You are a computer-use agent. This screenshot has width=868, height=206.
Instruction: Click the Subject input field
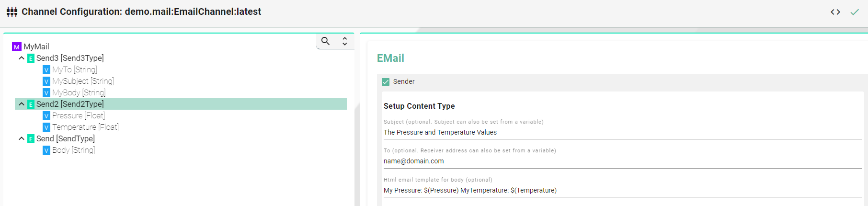click(x=622, y=133)
